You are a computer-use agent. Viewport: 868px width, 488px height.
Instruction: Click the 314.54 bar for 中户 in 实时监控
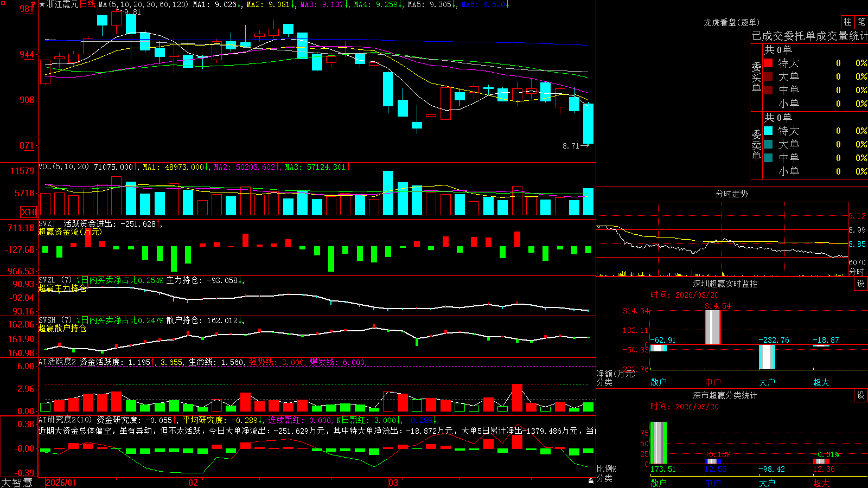pos(713,327)
